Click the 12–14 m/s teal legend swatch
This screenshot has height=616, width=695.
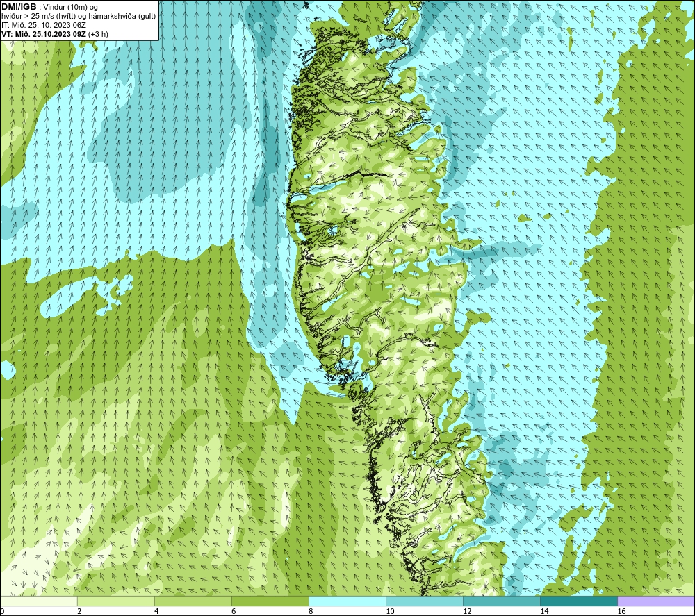tap(502, 601)
